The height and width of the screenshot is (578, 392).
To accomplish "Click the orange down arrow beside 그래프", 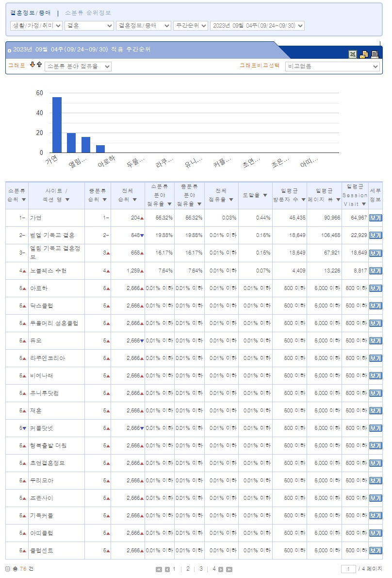I will click(x=33, y=65).
